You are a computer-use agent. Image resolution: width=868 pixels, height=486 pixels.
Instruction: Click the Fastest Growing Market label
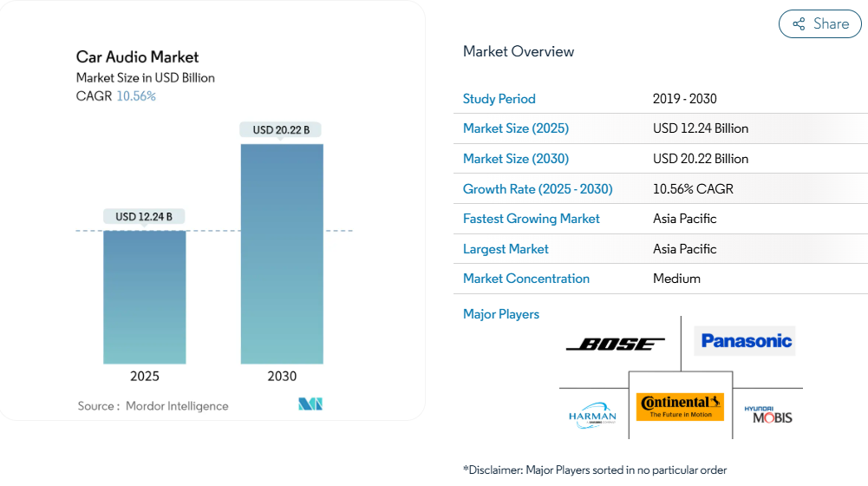coord(532,219)
